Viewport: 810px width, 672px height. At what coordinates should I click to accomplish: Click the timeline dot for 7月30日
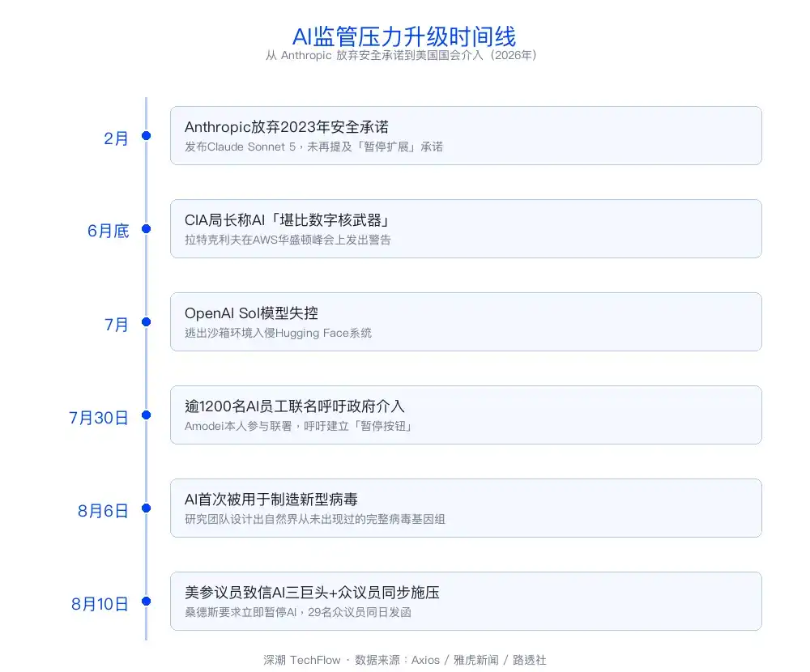pos(146,415)
